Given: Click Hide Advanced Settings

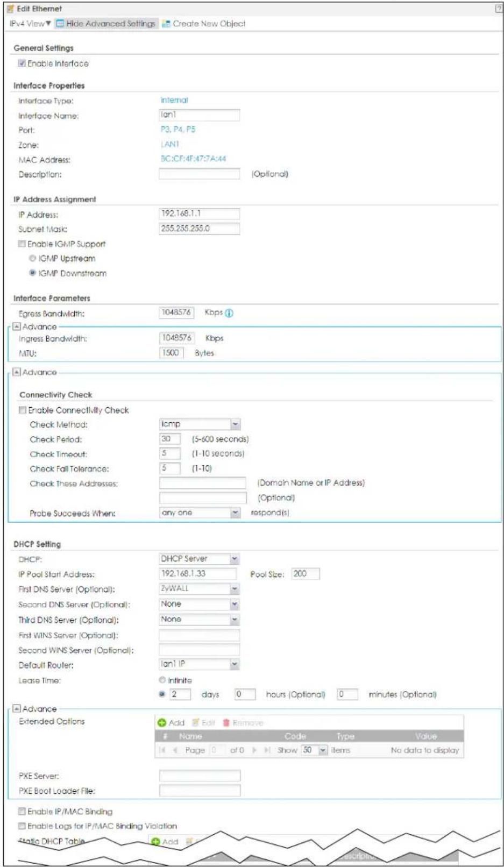Looking at the screenshot, I should 105,24.
